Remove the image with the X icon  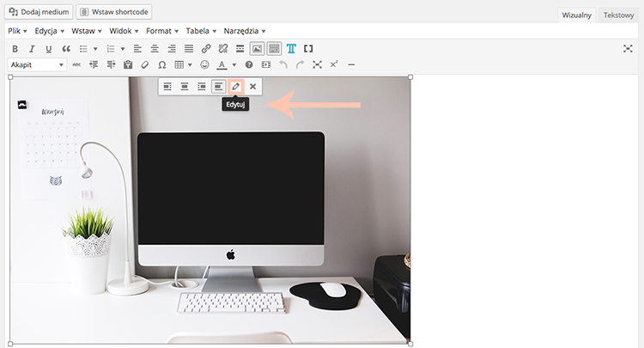[x=253, y=86]
